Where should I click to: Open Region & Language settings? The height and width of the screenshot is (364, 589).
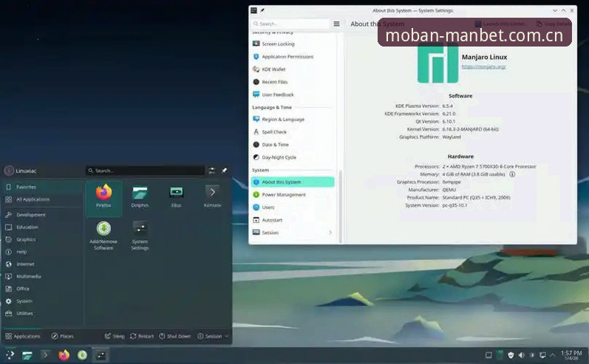[293, 120]
